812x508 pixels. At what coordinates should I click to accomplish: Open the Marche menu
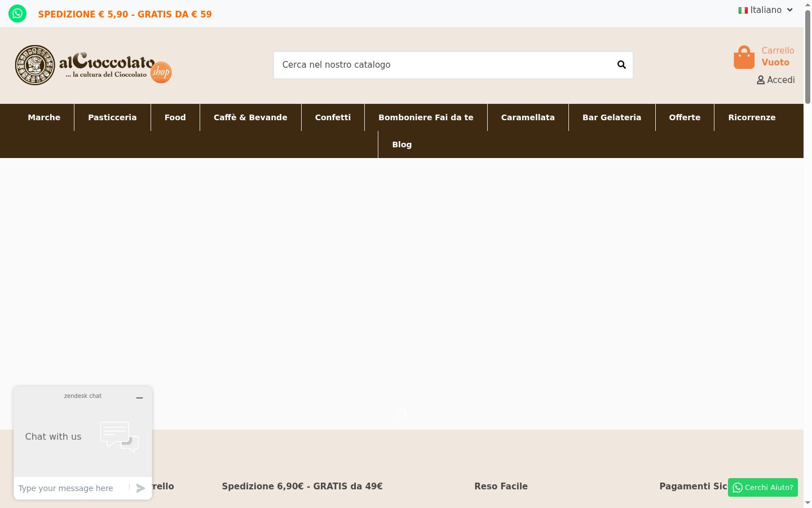44,117
